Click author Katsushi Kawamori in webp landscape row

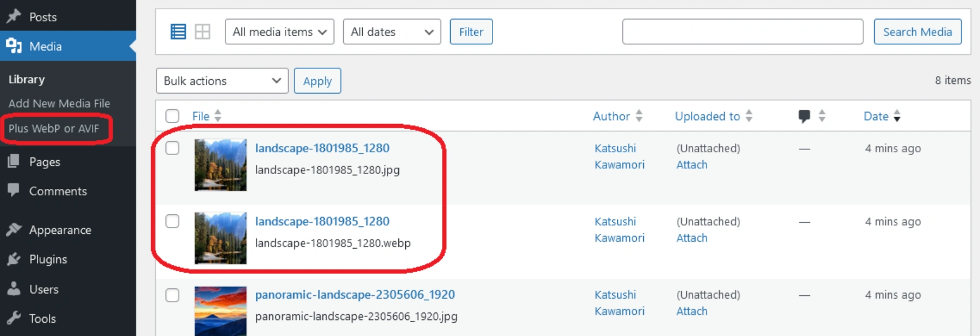(620, 230)
